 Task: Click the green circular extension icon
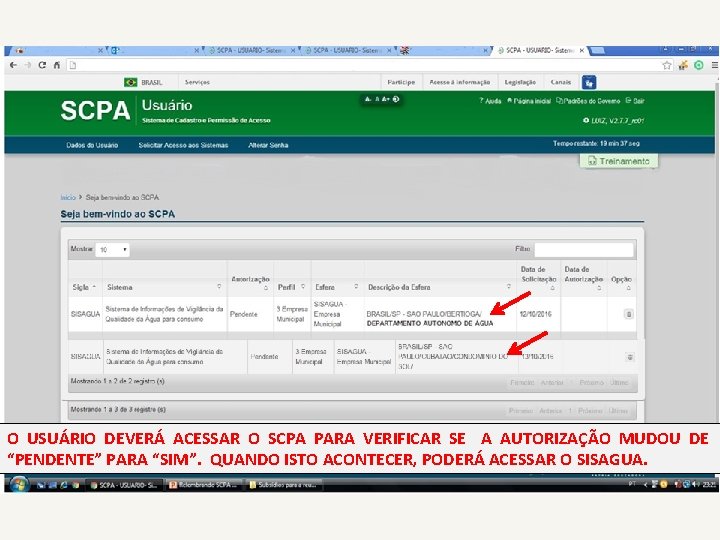tap(698, 65)
